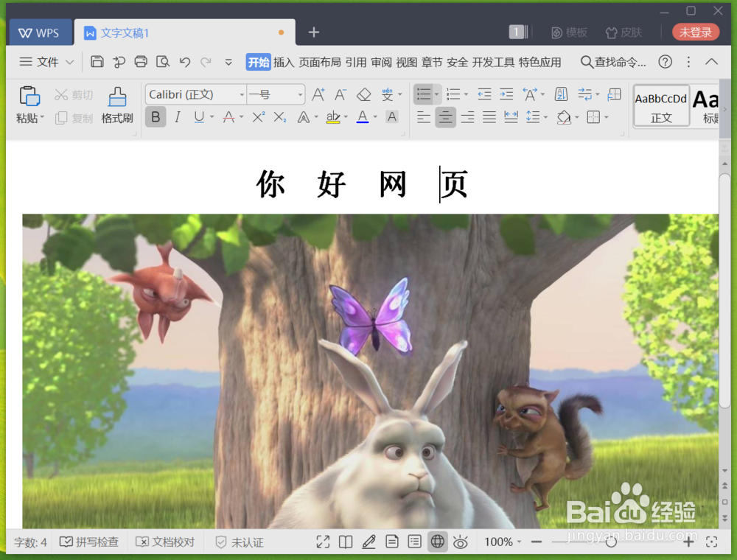Open the 页面布局 tab

click(x=320, y=62)
